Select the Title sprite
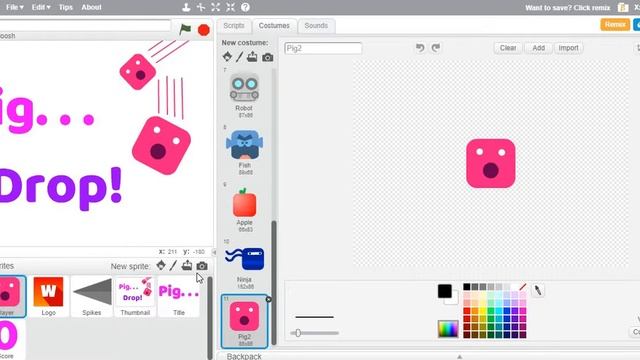 coord(179,296)
